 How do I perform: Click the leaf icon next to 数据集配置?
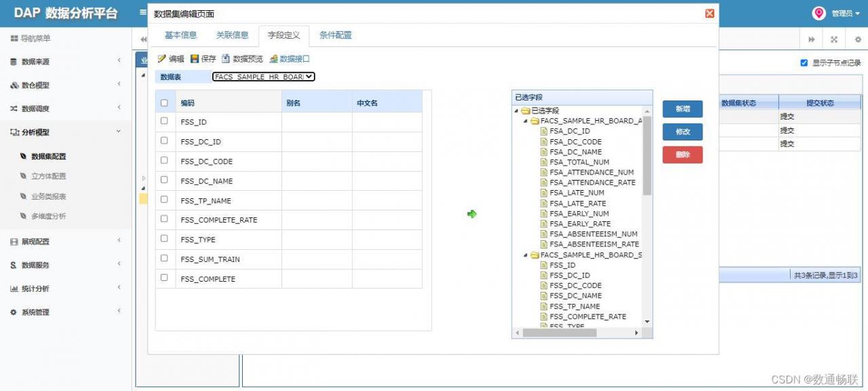(x=24, y=156)
